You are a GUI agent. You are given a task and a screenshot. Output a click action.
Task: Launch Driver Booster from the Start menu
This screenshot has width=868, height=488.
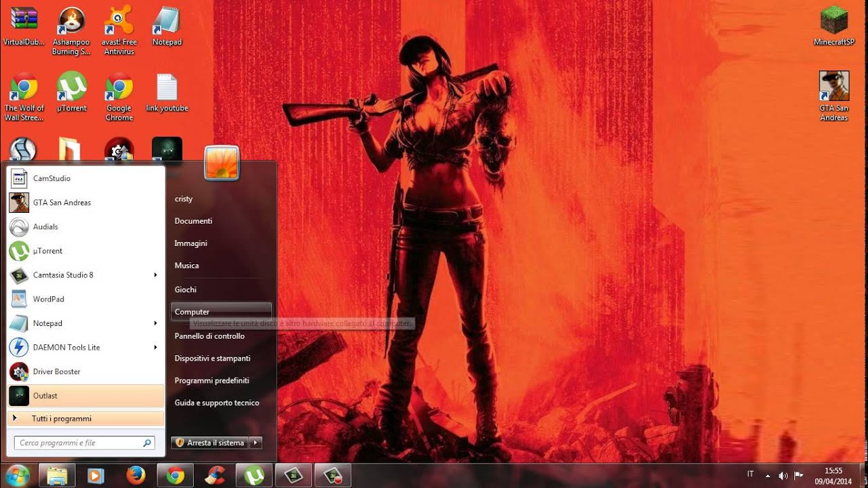tap(85, 371)
